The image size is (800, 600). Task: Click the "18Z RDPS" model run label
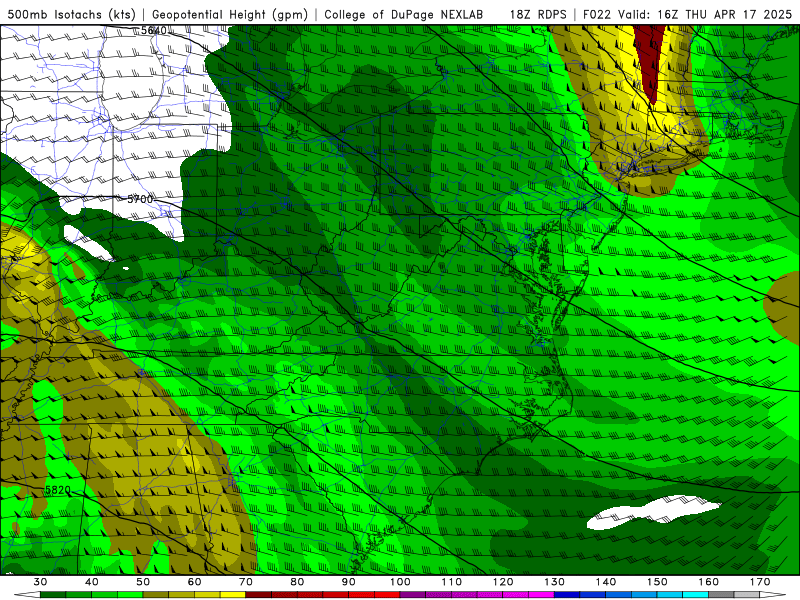click(x=538, y=14)
